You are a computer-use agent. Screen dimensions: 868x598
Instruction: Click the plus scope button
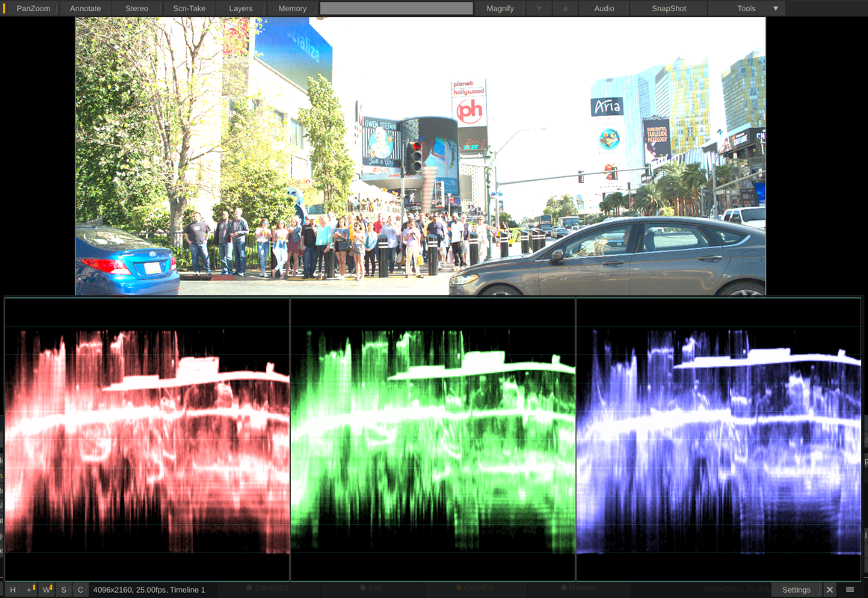[30, 590]
